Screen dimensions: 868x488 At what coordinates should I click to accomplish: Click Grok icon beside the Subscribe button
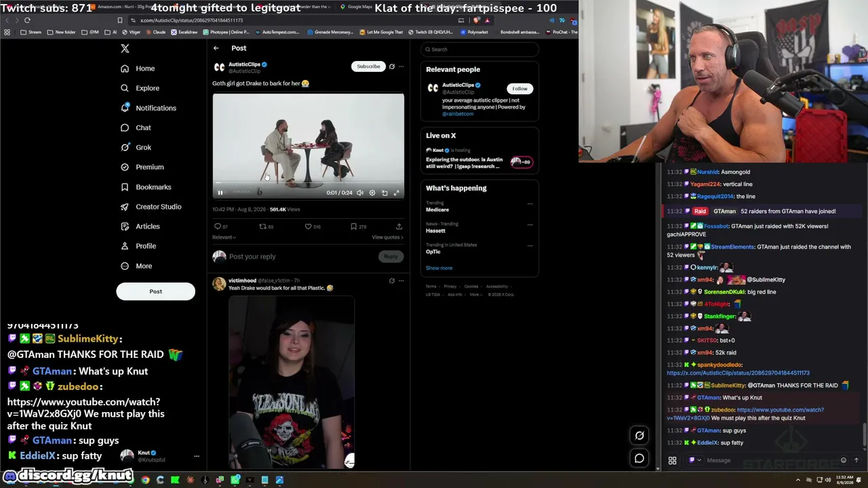click(x=391, y=66)
